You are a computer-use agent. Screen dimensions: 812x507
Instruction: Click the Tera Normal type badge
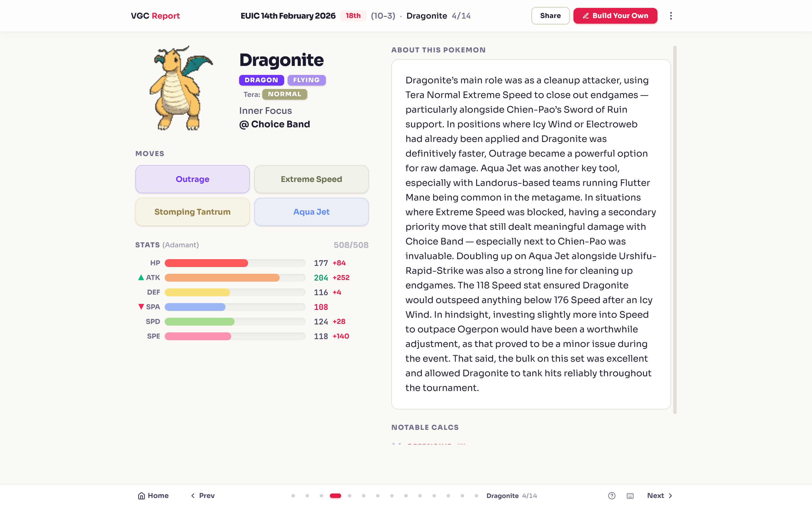[x=284, y=94]
